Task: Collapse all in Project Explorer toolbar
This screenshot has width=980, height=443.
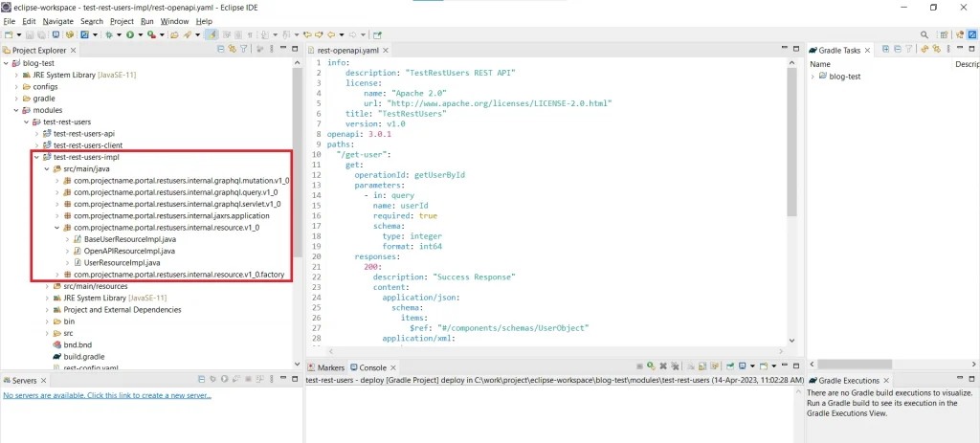Action: tap(221, 50)
